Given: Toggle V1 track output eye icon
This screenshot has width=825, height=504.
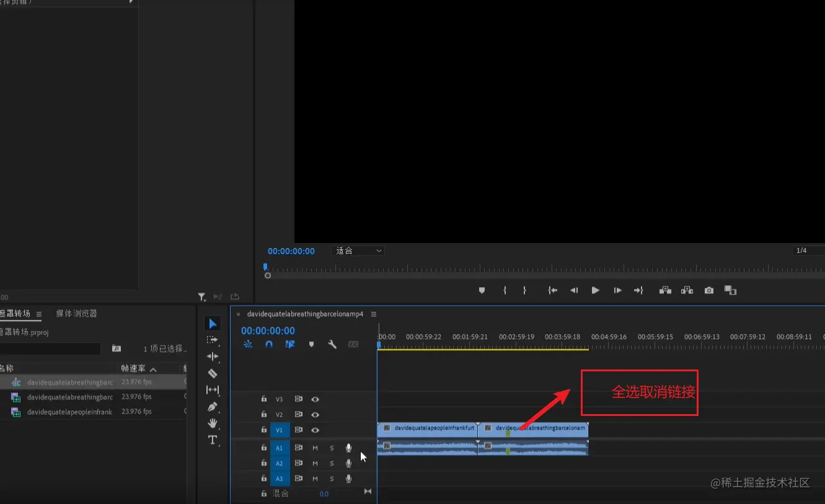Looking at the screenshot, I should (315, 430).
